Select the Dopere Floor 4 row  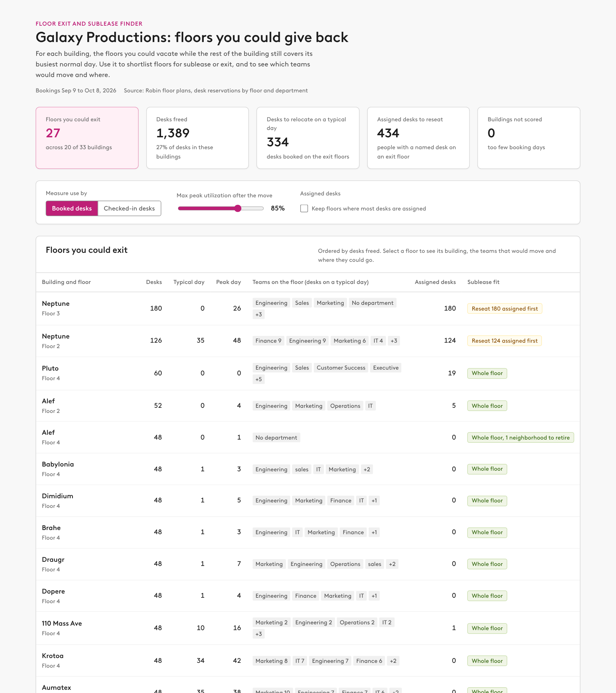tap(308, 596)
